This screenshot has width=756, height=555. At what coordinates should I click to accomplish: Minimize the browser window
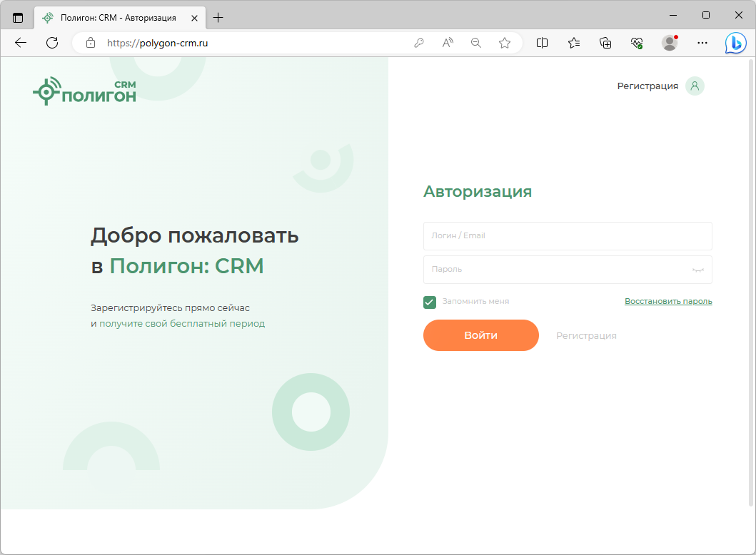click(x=673, y=16)
